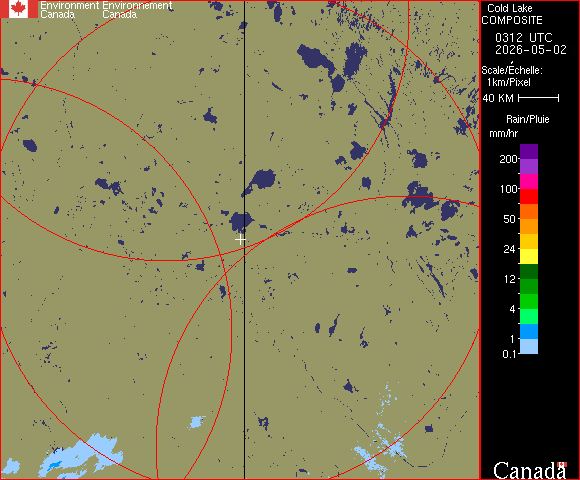Click the Cold Lake COMPOSITE title
The height and width of the screenshot is (480, 580).
click(x=512, y=14)
